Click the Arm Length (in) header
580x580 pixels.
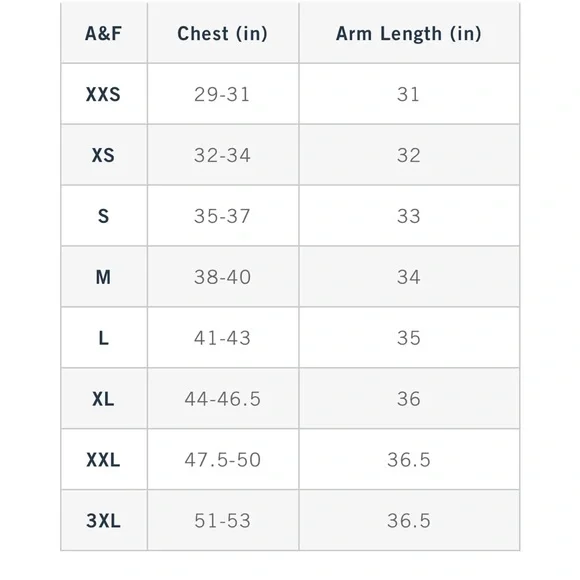[x=409, y=34]
